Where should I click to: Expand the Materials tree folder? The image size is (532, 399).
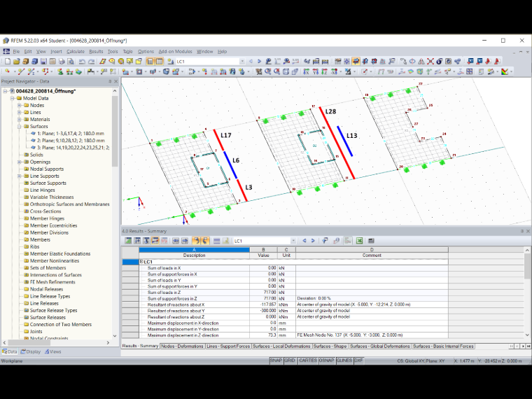click(20, 120)
